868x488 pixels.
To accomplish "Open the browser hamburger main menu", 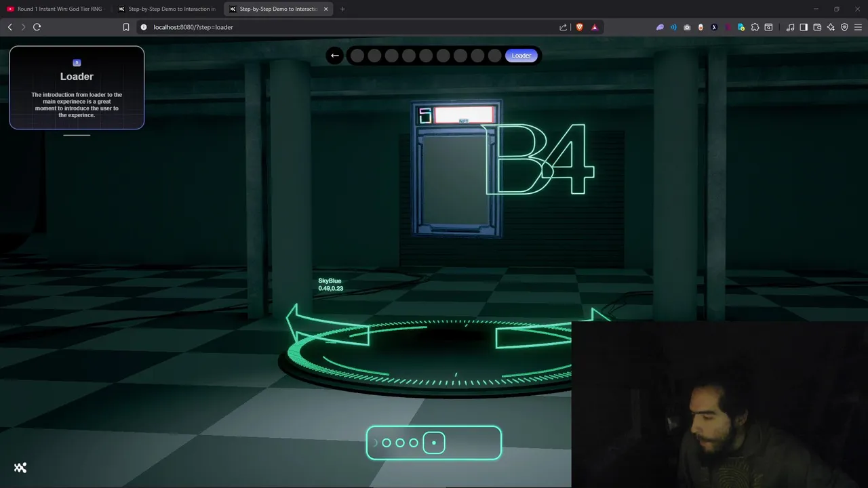I will [858, 27].
